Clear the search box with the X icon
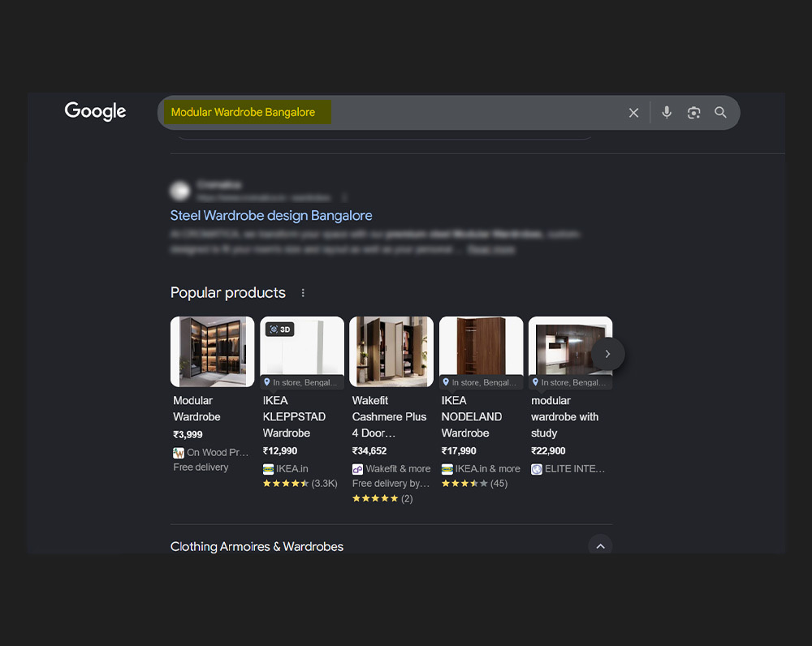Screen dimensions: 812x646 (633, 113)
